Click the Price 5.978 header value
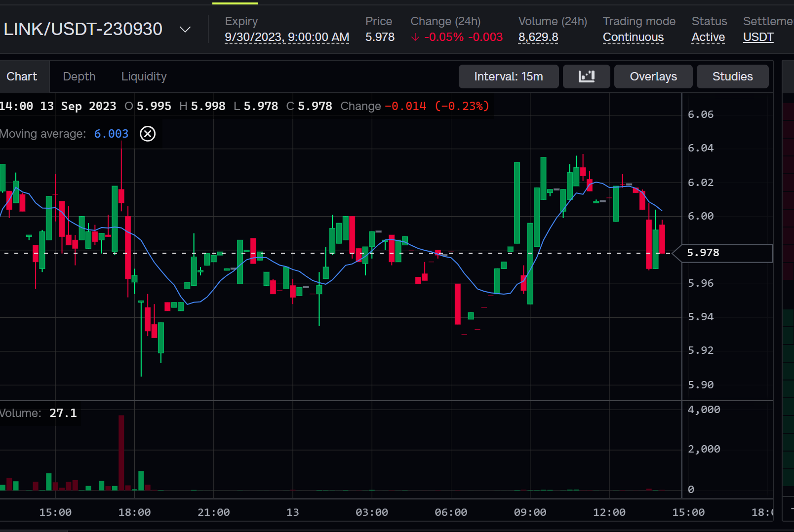 pyautogui.click(x=379, y=37)
